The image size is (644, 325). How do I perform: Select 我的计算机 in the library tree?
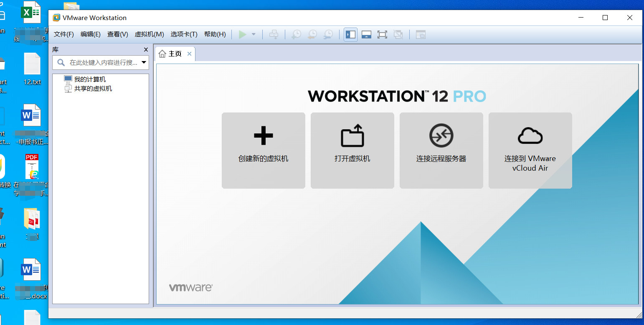pos(90,79)
